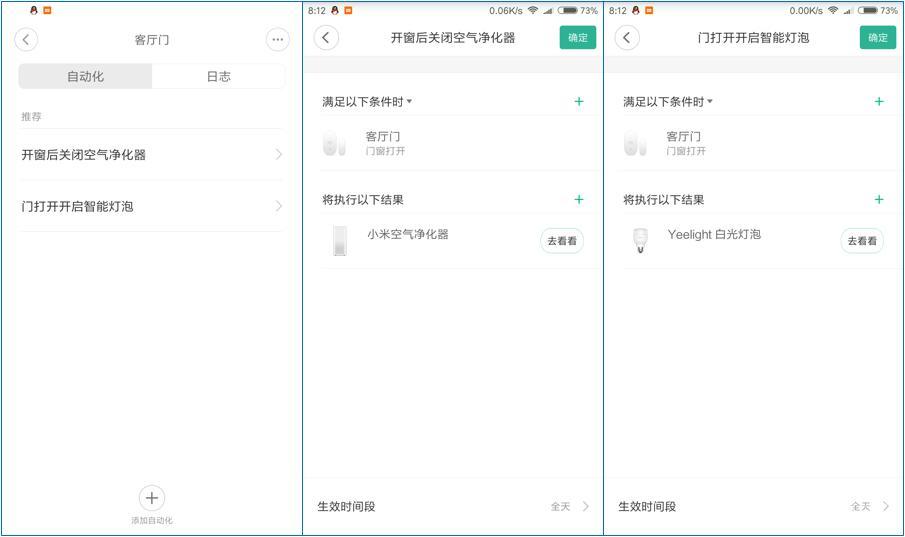Tap 去看看 next to Yeelight 白光灯泡

862,241
